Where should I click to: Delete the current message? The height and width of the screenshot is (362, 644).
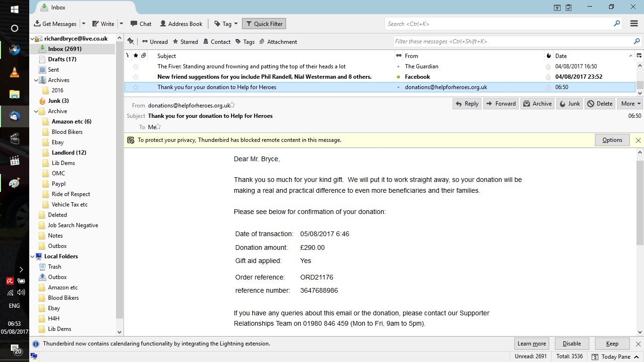600,104
